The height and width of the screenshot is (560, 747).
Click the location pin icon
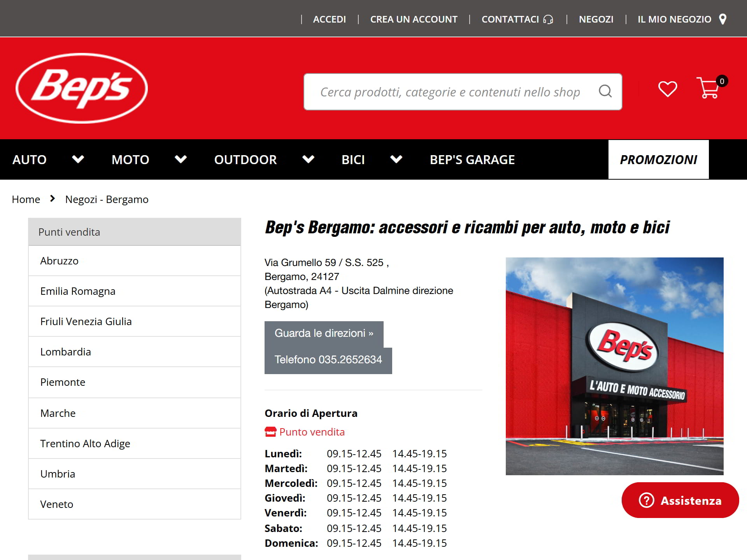click(722, 19)
